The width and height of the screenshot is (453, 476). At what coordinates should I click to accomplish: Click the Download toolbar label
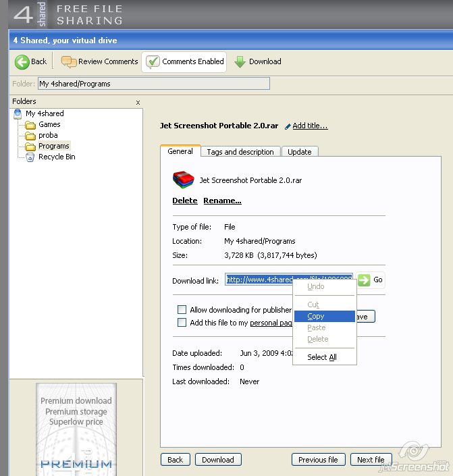(265, 61)
